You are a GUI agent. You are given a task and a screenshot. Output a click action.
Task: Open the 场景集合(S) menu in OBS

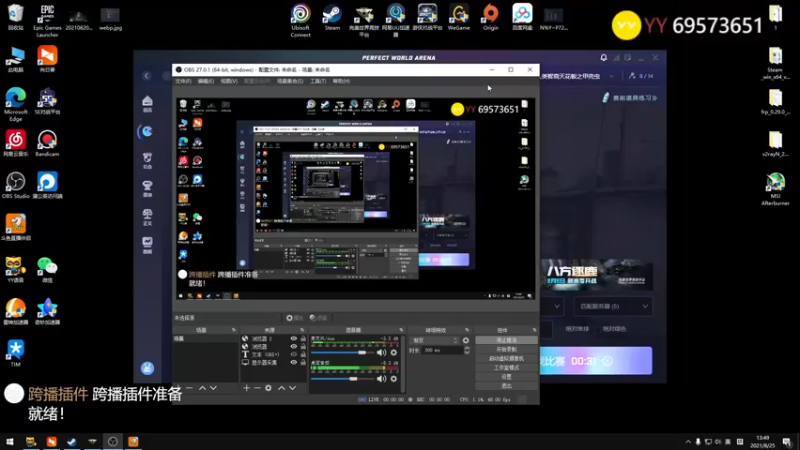[x=290, y=81]
